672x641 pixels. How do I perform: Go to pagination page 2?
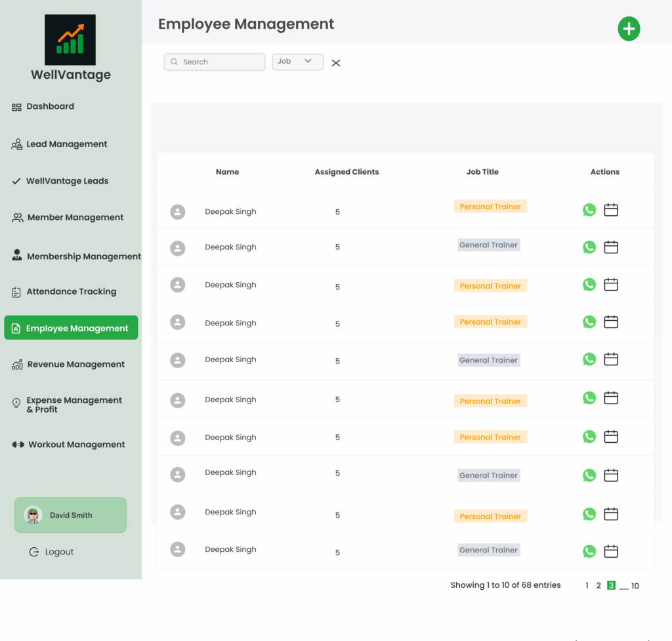coord(598,586)
